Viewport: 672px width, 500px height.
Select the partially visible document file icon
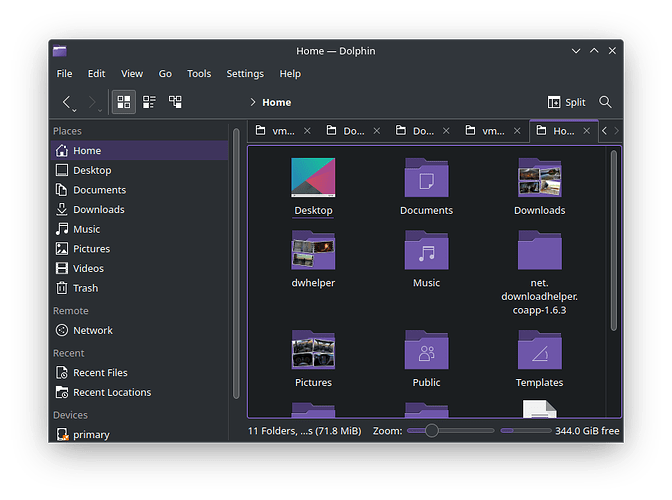click(x=540, y=409)
